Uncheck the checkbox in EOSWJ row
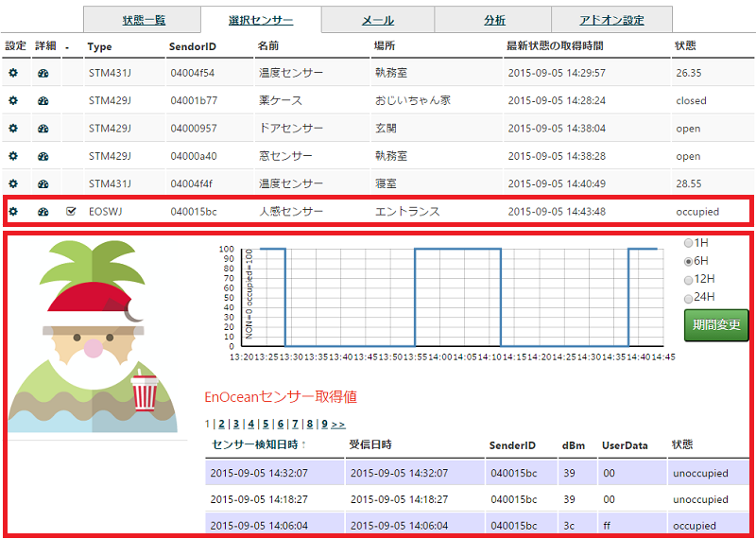 tap(71, 212)
